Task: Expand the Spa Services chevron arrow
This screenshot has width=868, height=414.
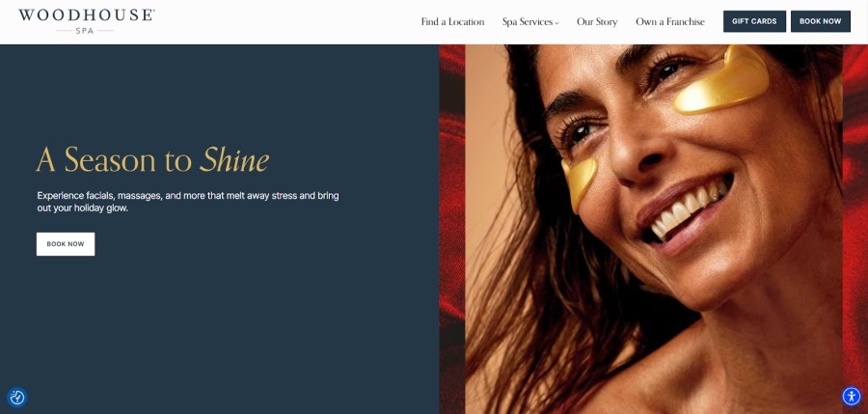Action: 556,23
